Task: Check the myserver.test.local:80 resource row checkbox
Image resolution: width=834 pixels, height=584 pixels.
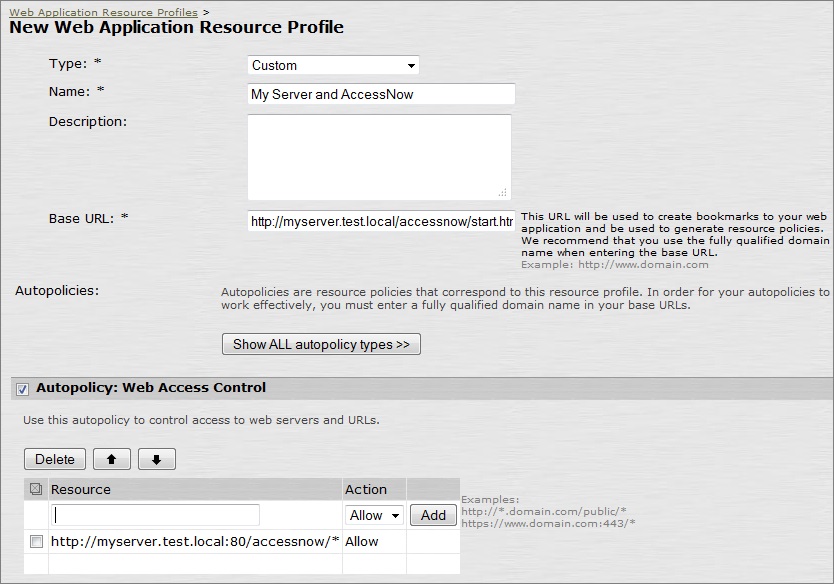Action: pos(36,541)
